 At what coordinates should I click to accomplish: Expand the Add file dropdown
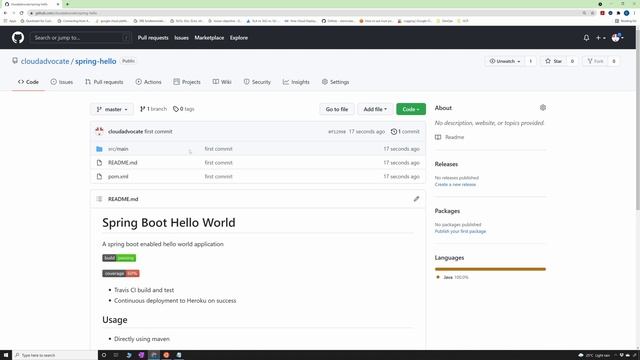tap(375, 109)
